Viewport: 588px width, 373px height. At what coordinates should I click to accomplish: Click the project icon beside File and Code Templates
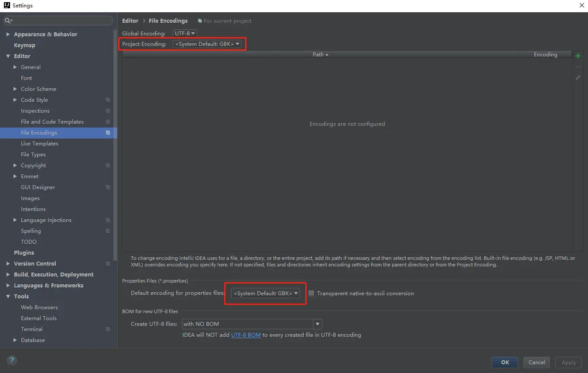tap(108, 122)
